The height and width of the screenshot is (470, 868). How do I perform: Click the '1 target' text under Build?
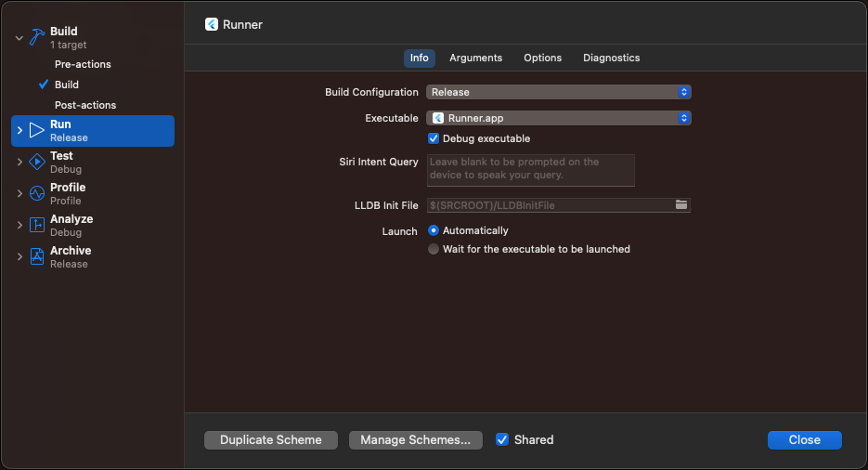click(68, 45)
